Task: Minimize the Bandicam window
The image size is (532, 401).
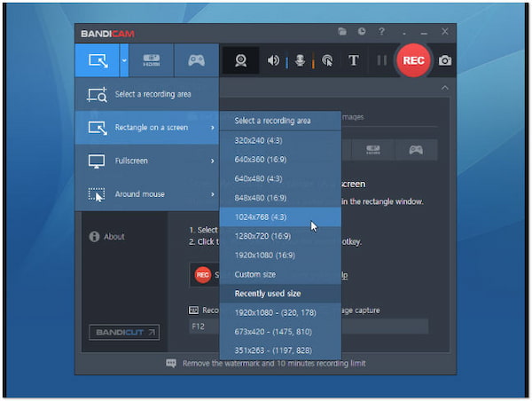Action: point(424,33)
